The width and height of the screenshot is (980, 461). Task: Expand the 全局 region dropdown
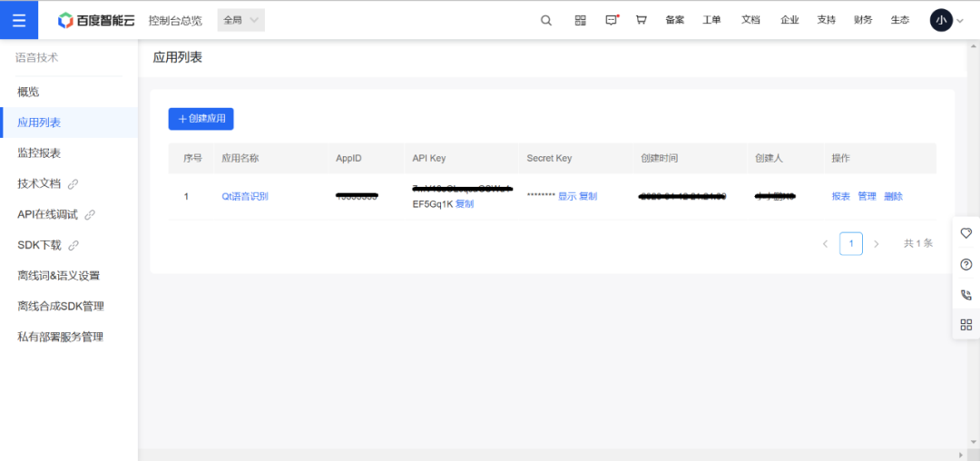240,20
